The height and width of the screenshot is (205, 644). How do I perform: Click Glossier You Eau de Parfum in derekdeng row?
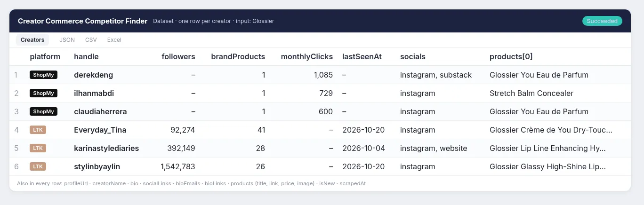tap(539, 75)
